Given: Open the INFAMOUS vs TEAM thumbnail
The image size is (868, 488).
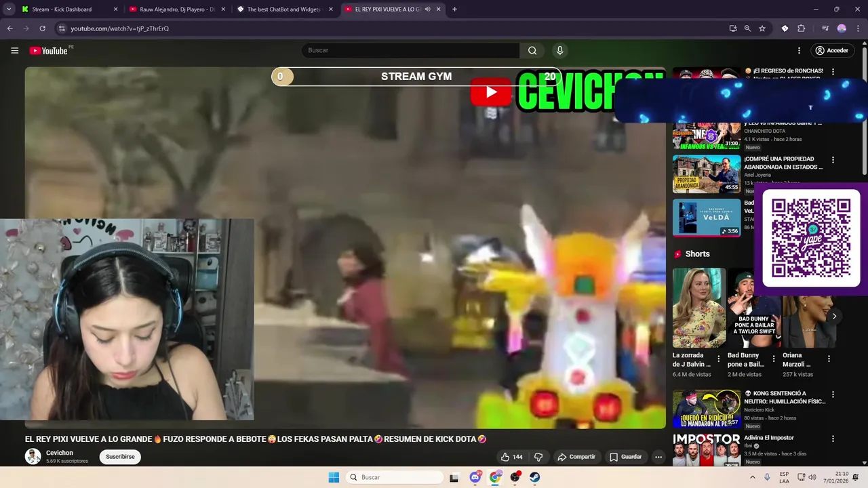Looking at the screenshot, I should point(707,136).
